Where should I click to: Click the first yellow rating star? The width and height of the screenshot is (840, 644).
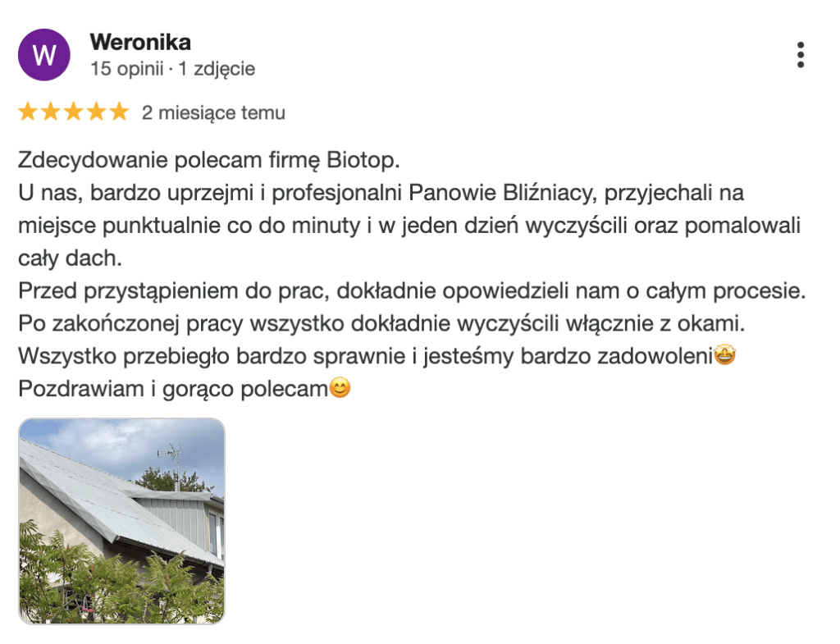pos(29,112)
